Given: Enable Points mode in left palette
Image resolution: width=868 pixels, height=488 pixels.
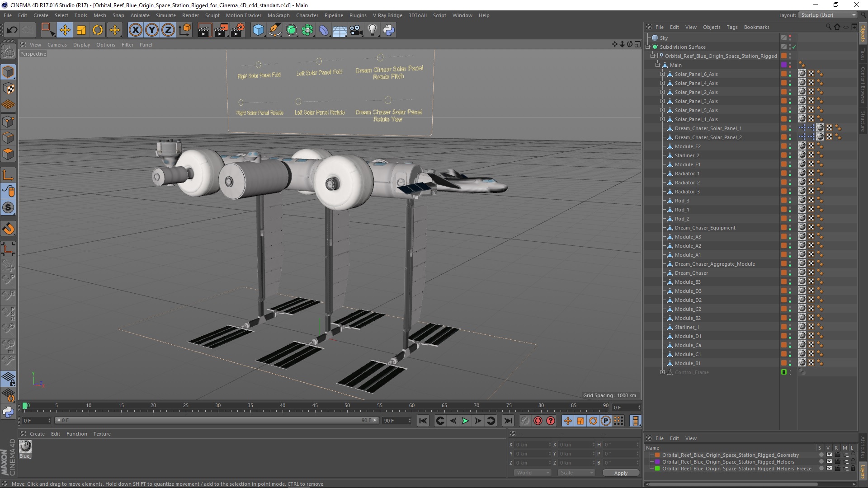Looking at the screenshot, I should [8, 122].
